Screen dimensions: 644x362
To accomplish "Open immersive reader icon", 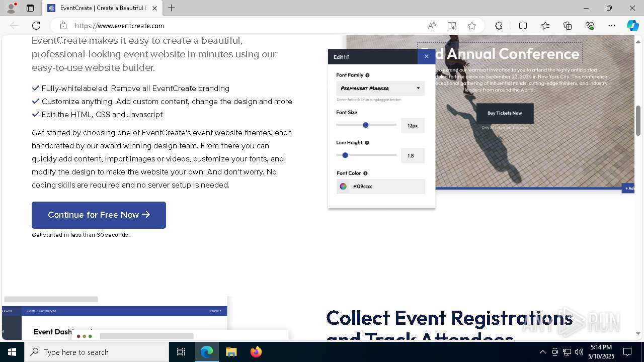I will (452, 26).
